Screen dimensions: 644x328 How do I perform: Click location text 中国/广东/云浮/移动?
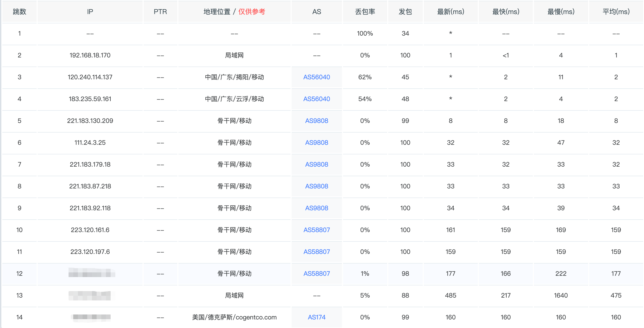(x=234, y=99)
